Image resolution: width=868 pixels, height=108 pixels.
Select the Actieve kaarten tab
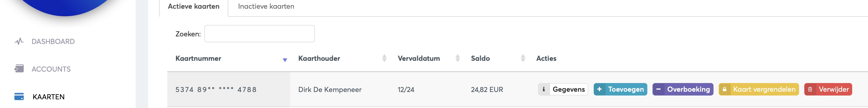click(x=193, y=6)
